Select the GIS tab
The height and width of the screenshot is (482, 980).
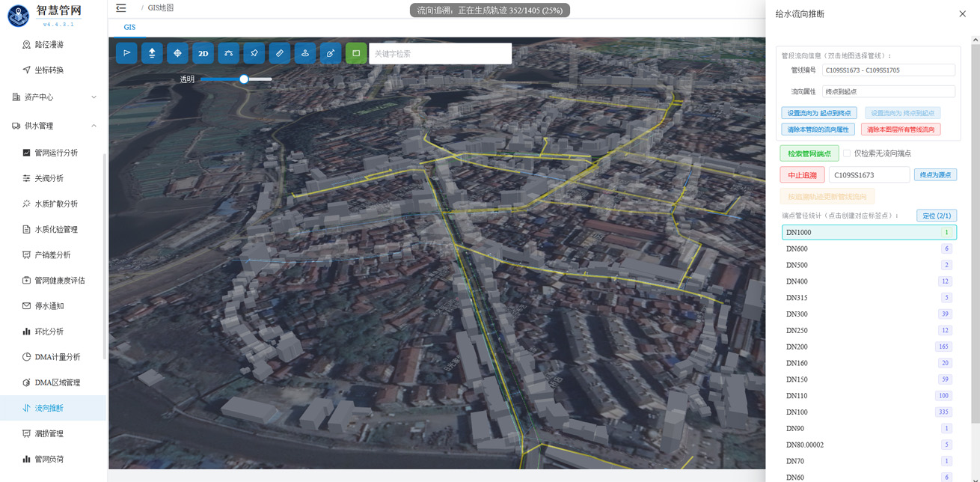[129, 27]
